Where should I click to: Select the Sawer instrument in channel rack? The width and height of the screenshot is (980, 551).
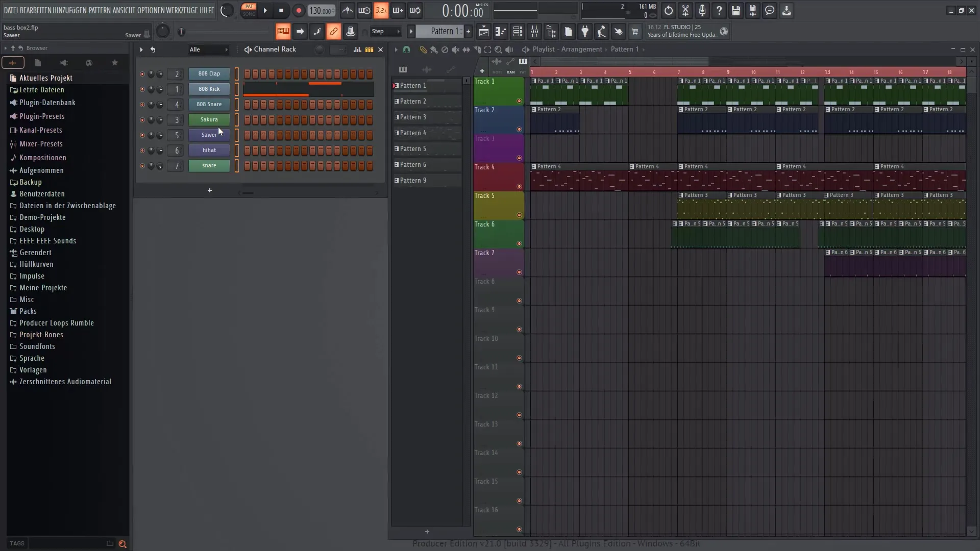(209, 135)
